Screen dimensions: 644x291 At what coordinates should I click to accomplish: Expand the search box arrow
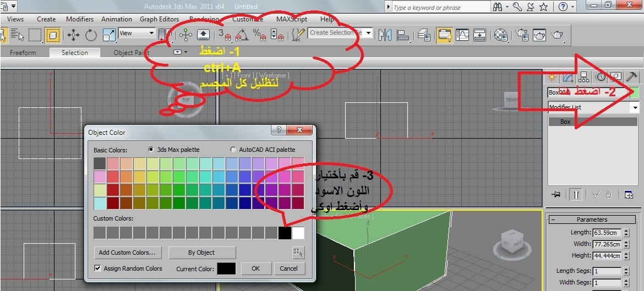coord(389,7)
